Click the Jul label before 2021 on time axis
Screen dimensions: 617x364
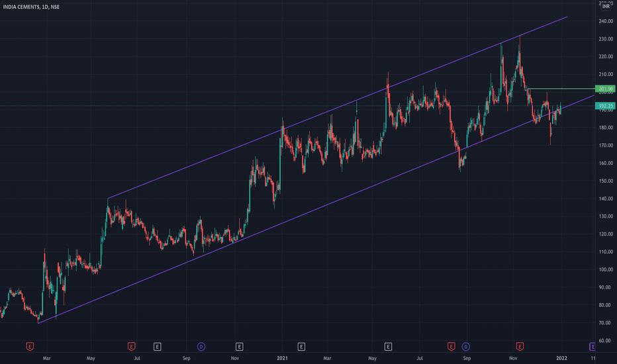coord(137,358)
